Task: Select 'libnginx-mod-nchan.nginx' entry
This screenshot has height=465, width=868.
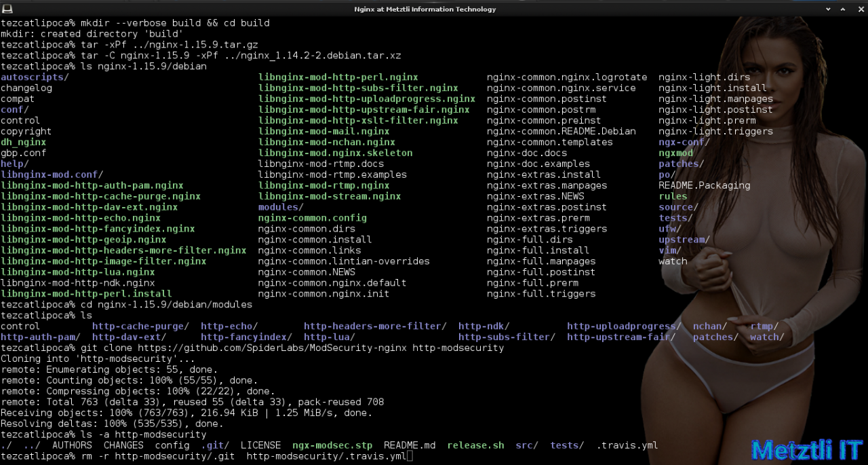Action: click(x=327, y=143)
